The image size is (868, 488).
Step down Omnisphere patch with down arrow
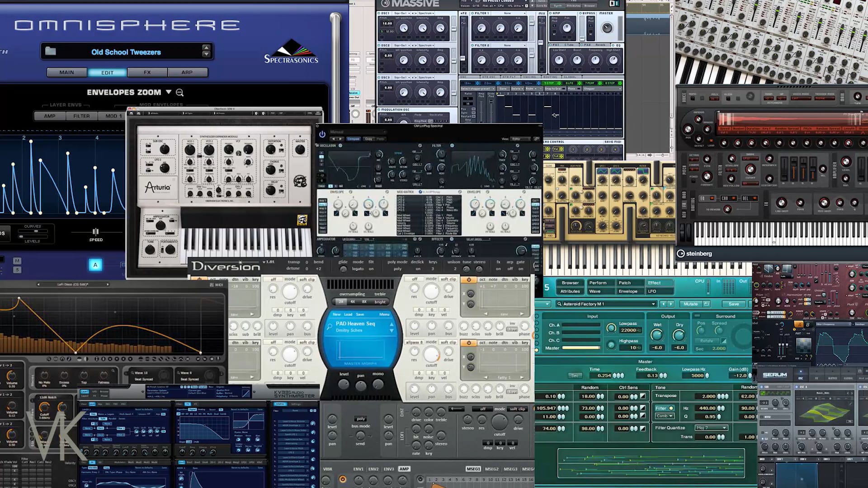pyautogui.click(x=206, y=55)
